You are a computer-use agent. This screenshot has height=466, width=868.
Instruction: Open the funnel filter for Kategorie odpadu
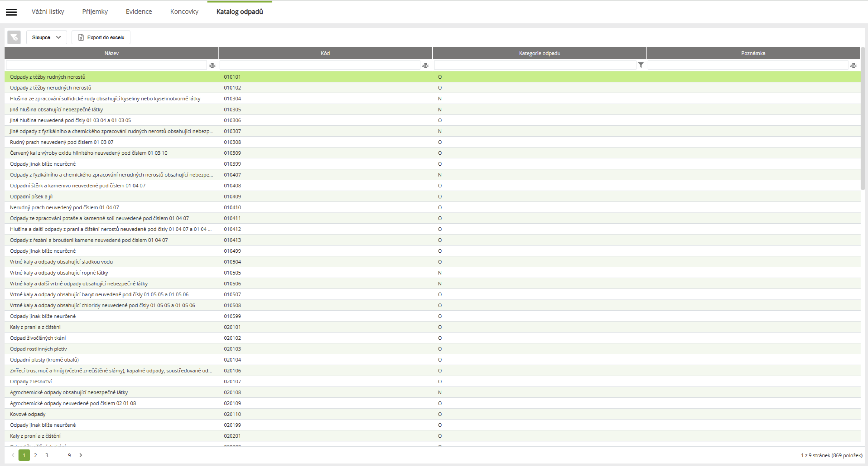pos(641,65)
